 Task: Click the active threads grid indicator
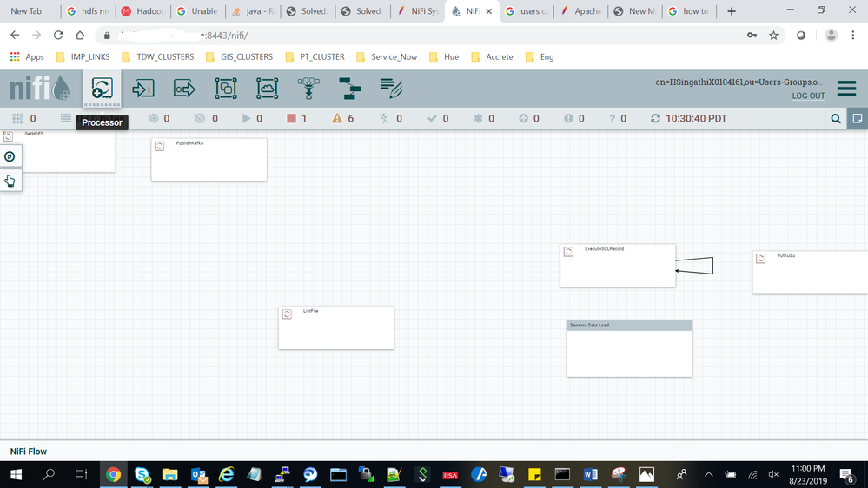click(17, 118)
